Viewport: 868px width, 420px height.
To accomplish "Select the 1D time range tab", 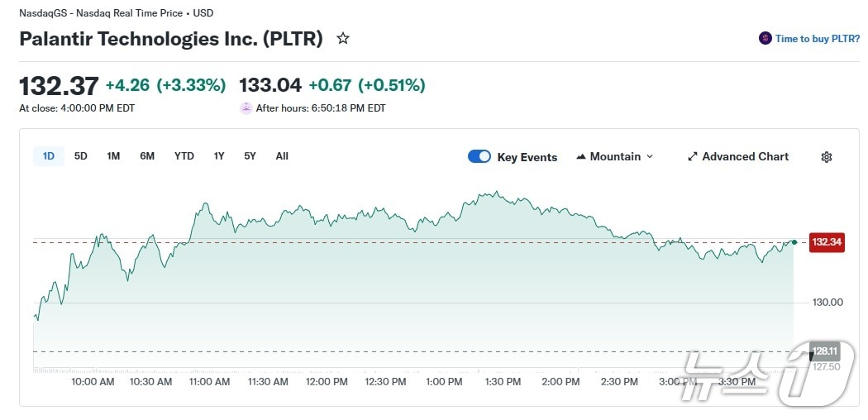I will (x=49, y=156).
